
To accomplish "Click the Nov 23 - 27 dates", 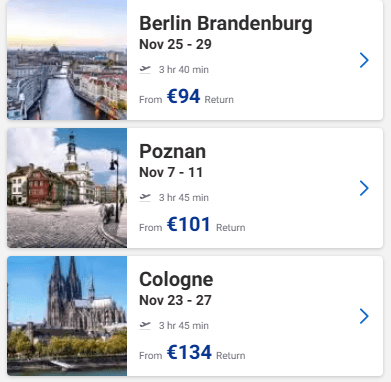I will point(175,300).
